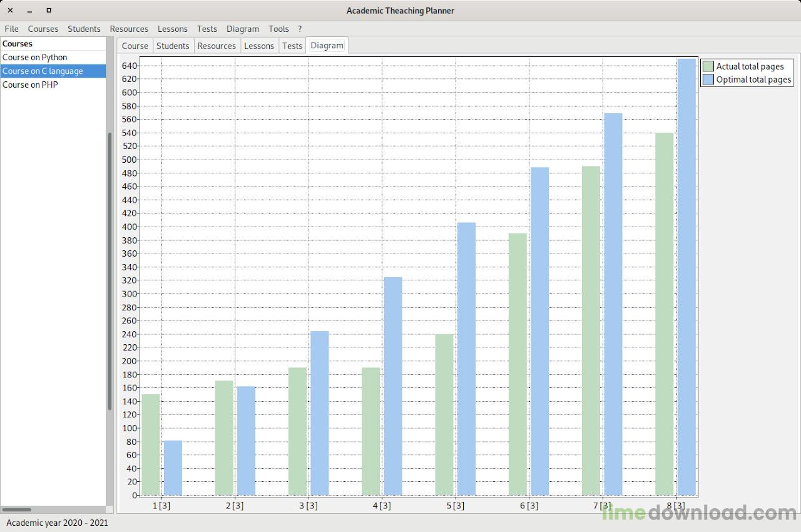
Task: Select Course on Python in list
Action: click(53, 58)
